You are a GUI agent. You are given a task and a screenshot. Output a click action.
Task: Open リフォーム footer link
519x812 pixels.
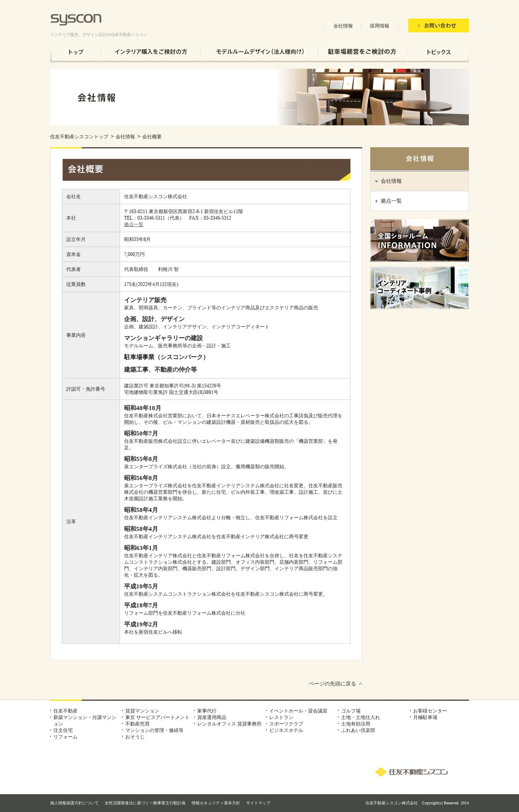pos(65,737)
